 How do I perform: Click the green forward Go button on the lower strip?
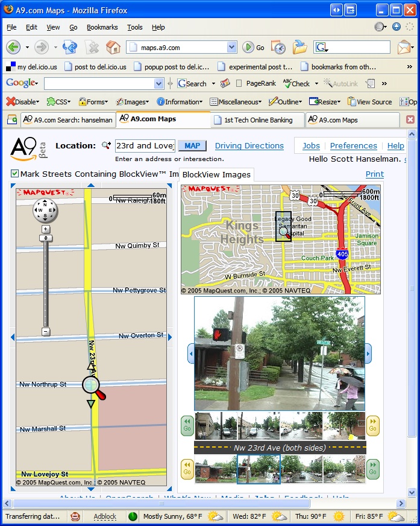coord(373,469)
